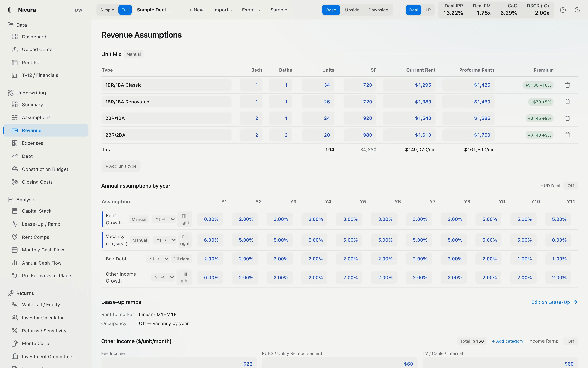
Task: Open the Construction Budget hard-hat icon
Action: point(14,169)
